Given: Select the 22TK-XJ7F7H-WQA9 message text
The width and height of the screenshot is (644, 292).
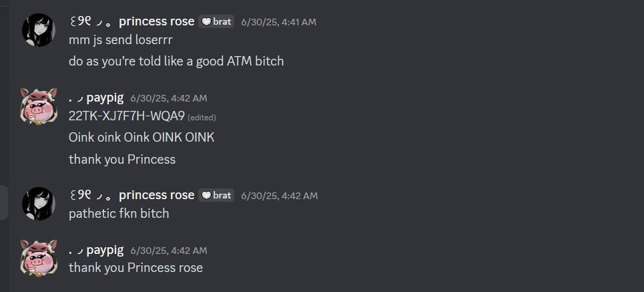Looking at the screenshot, I should coord(127,116).
